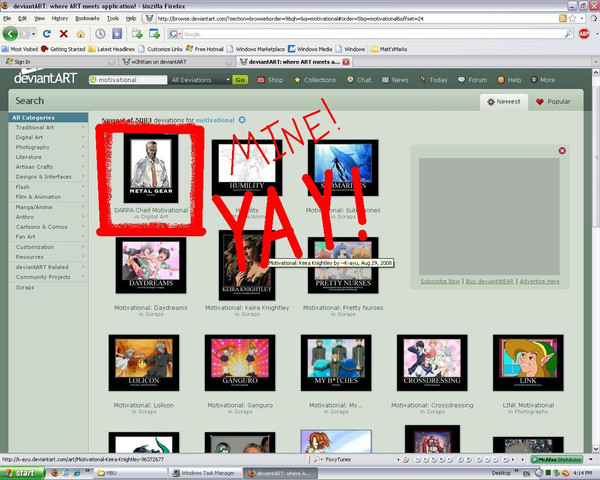Click the deviantART logo
The height and width of the screenshot is (480, 600).
click(x=46, y=78)
